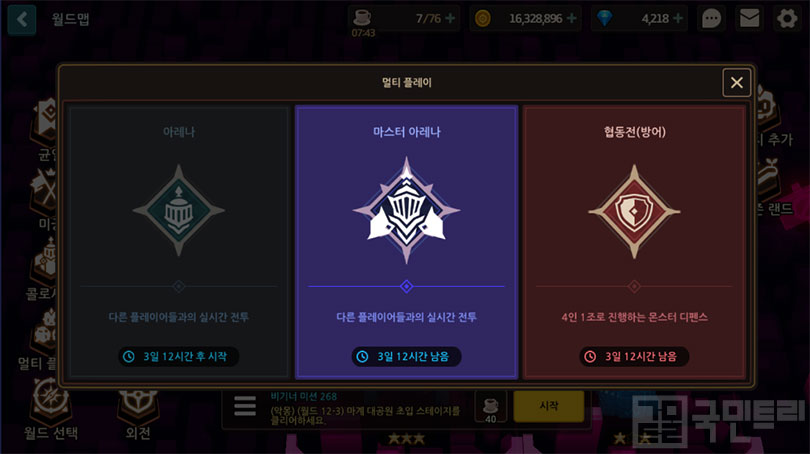Click the 마스터 아레나 knight helmet emblem
Viewport: 810px width, 454px height.
[407, 210]
